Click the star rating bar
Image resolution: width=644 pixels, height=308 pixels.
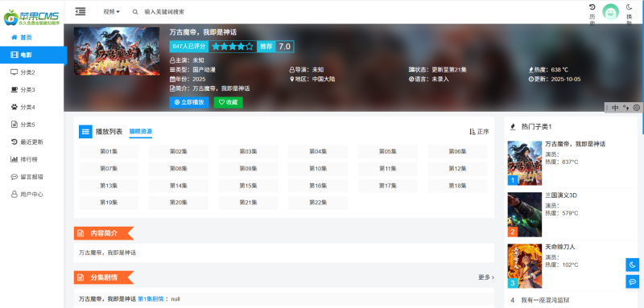point(233,47)
